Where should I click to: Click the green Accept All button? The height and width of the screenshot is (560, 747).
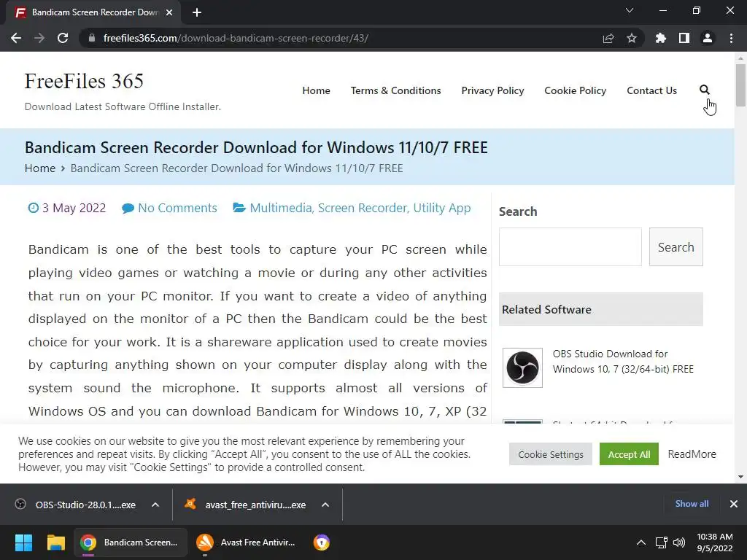(x=629, y=454)
